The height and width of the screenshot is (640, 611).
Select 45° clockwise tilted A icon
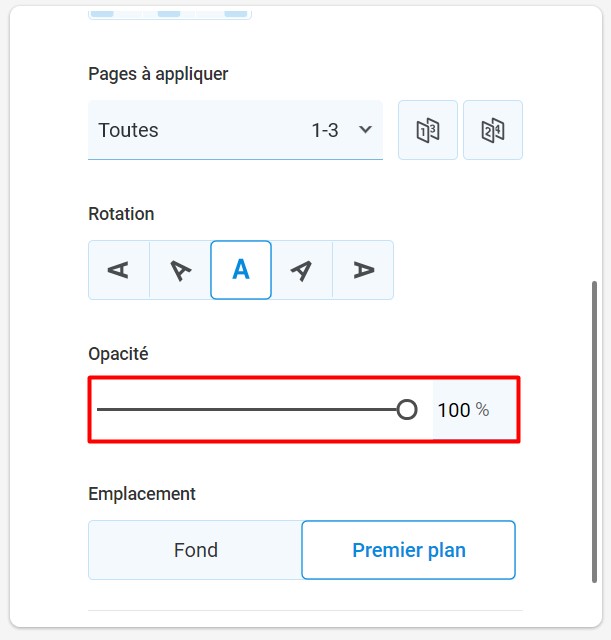(302, 270)
